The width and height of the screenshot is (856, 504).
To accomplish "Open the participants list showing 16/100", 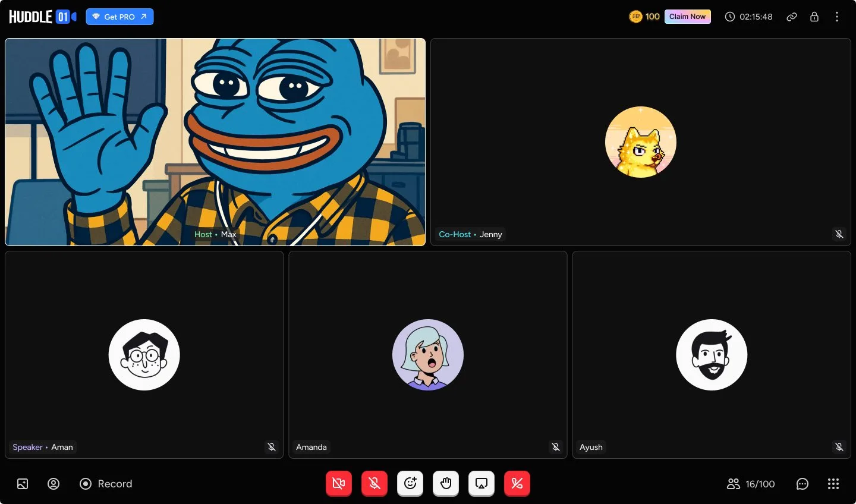I will [751, 484].
